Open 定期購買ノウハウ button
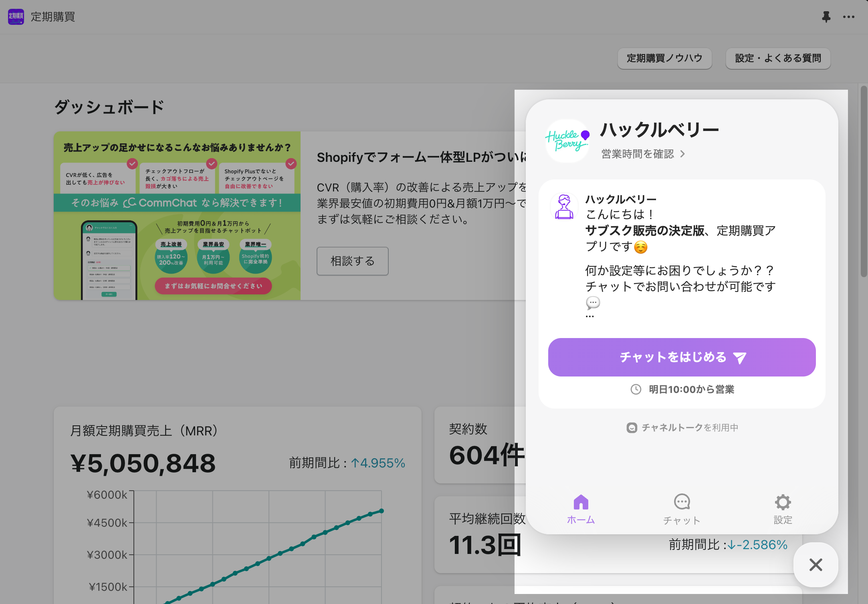Screen dimensions: 868x604 [664, 58]
